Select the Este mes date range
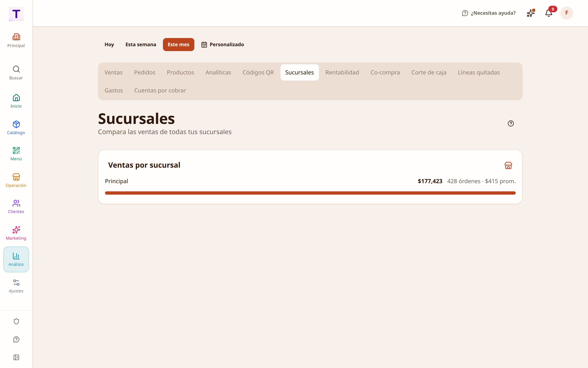Image resolution: width=588 pixels, height=368 pixels. click(178, 45)
